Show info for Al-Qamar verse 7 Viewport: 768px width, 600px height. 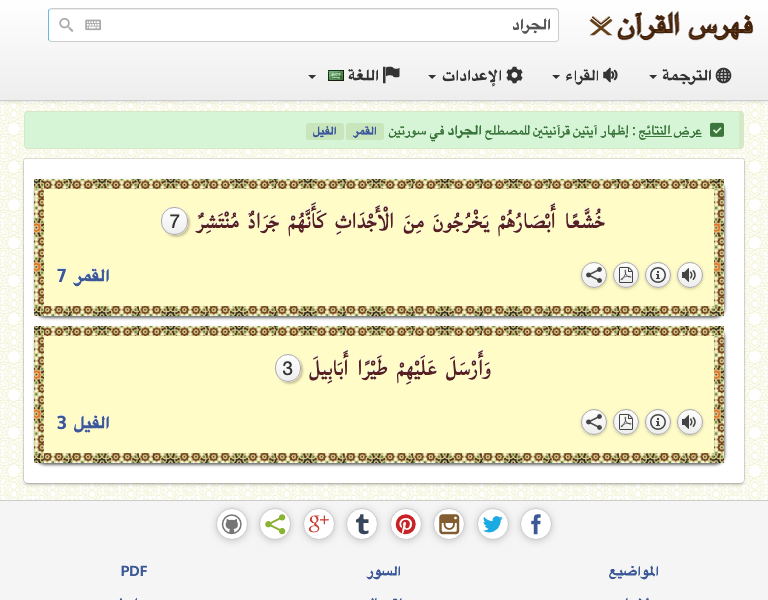[657, 276]
